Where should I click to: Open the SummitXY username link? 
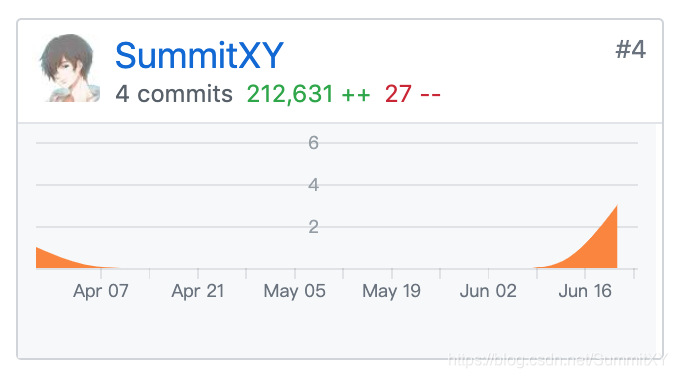coord(199,55)
